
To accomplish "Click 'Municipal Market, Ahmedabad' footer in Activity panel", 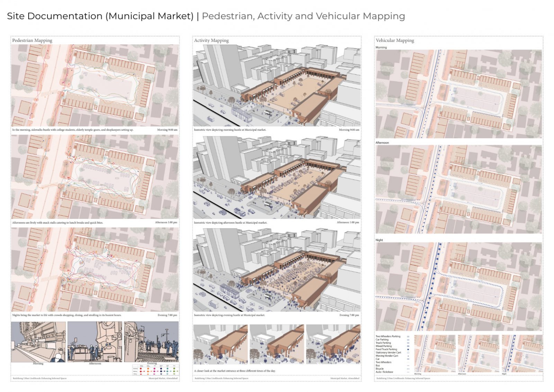I will tap(345, 378).
